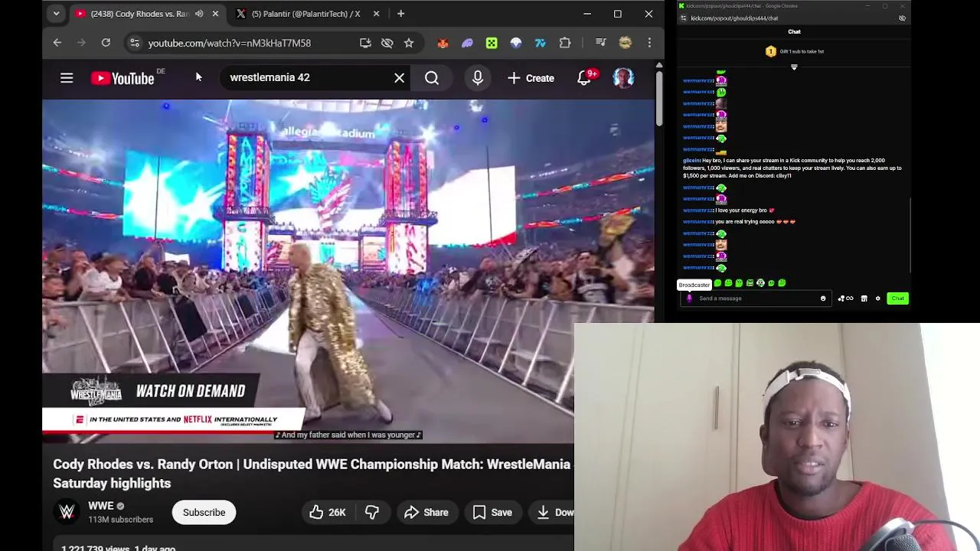
Task: Reload the YouTube page
Action: [106, 43]
